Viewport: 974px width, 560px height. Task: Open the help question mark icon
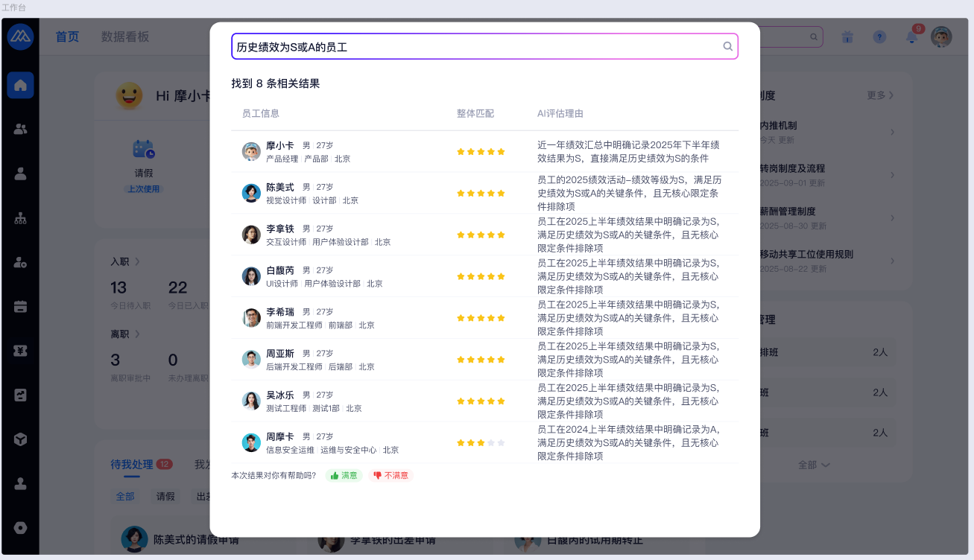[879, 37]
